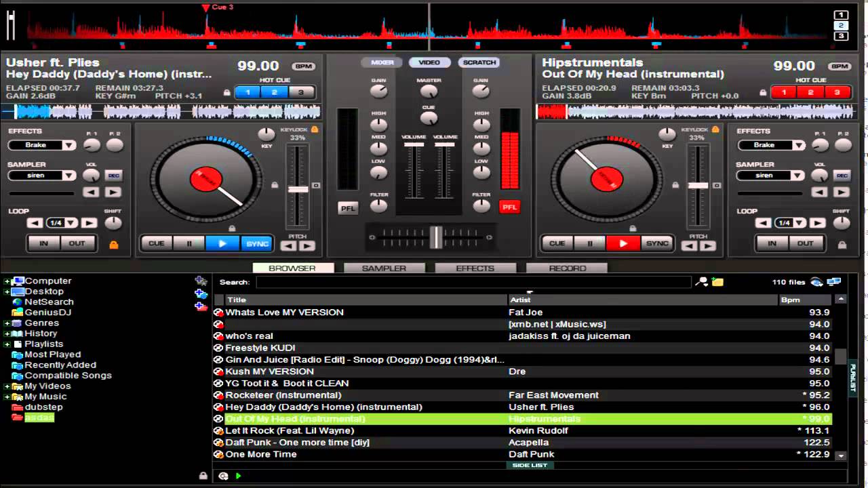Click disc icon of One More Time row
The height and width of the screenshot is (488, 868).
[x=218, y=454]
